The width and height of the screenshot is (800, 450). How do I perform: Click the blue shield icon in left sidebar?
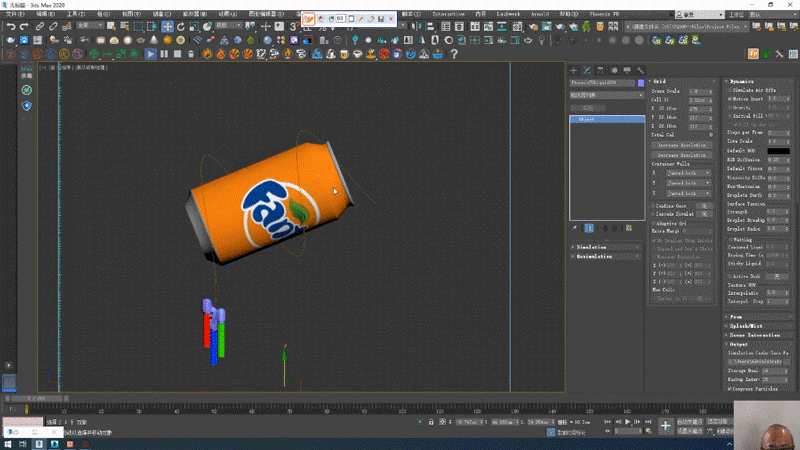click(x=27, y=106)
